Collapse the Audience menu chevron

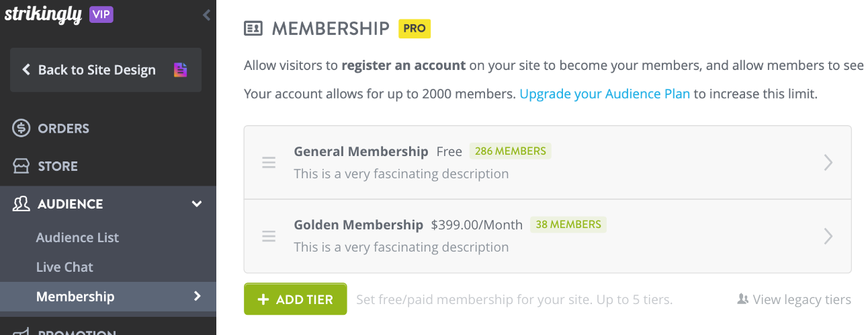[x=197, y=204]
